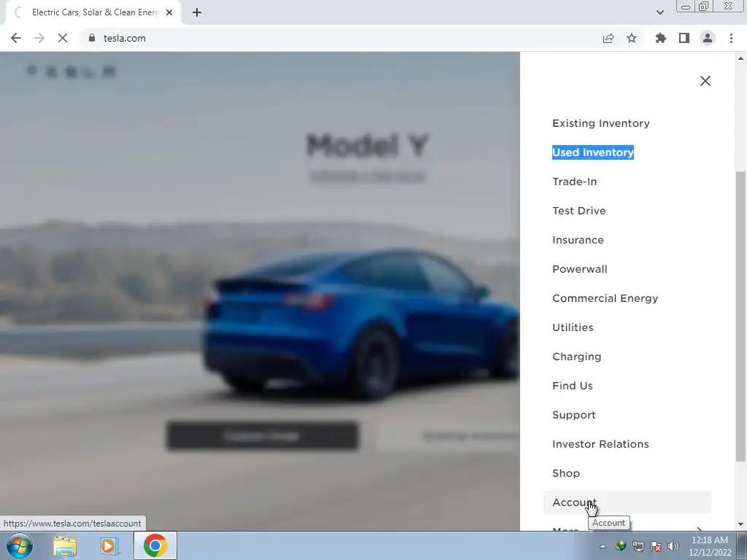Open Used Inventory menu item

(592, 152)
